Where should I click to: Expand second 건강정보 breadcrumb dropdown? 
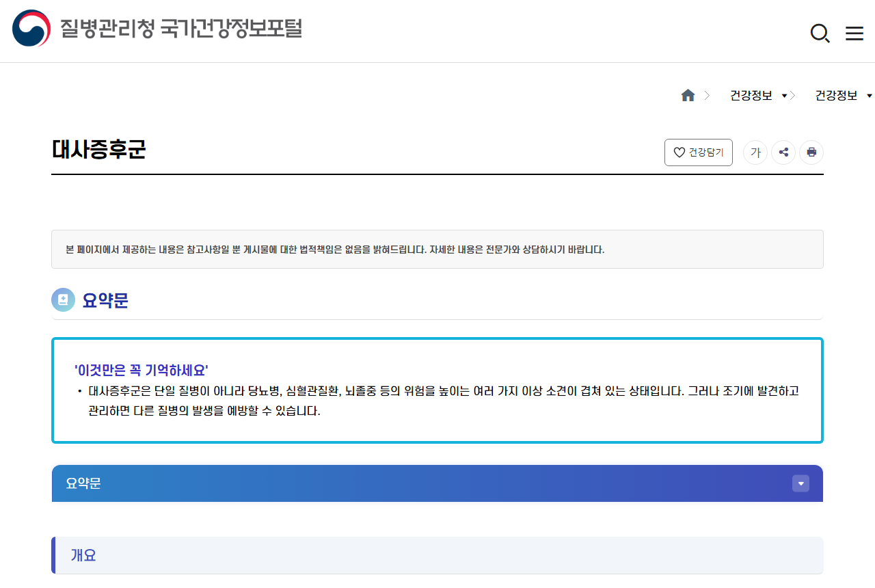coord(844,96)
